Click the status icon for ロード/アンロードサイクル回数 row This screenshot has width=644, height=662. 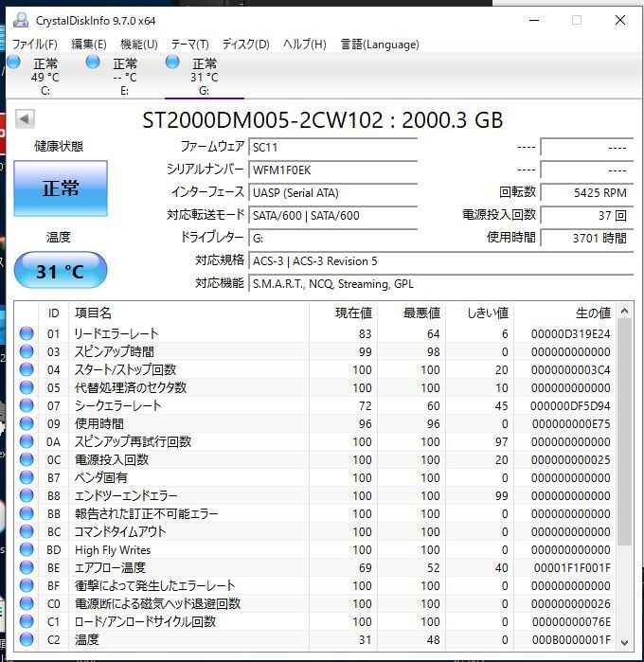(x=27, y=621)
